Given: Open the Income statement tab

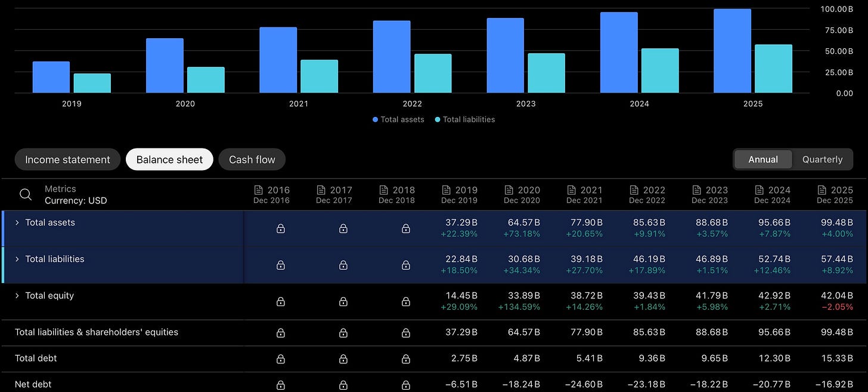Looking at the screenshot, I should [67, 159].
